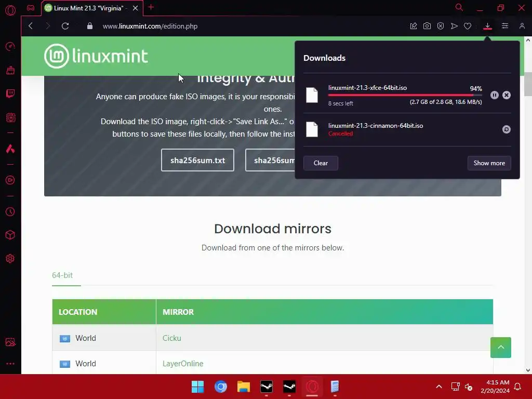Select the Linux Mint 21.3 Virginia tab

coord(88,8)
